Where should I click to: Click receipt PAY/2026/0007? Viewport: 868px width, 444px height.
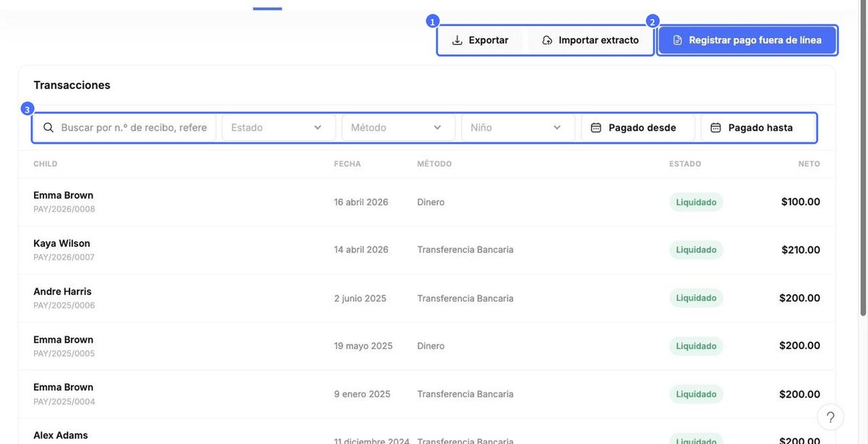64,257
